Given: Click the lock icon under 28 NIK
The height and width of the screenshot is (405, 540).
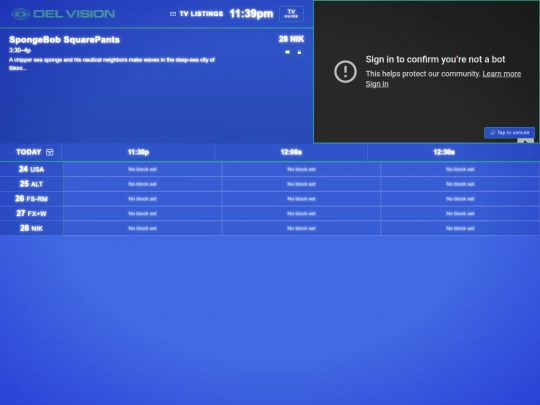Looking at the screenshot, I should pyautogui.click(x=299, y=52).
